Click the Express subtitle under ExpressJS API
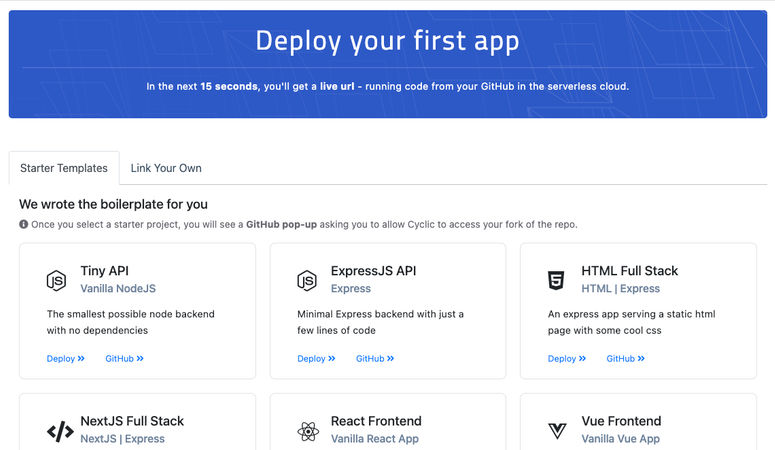Screen dimensions: 775x450 pos(351,289)
